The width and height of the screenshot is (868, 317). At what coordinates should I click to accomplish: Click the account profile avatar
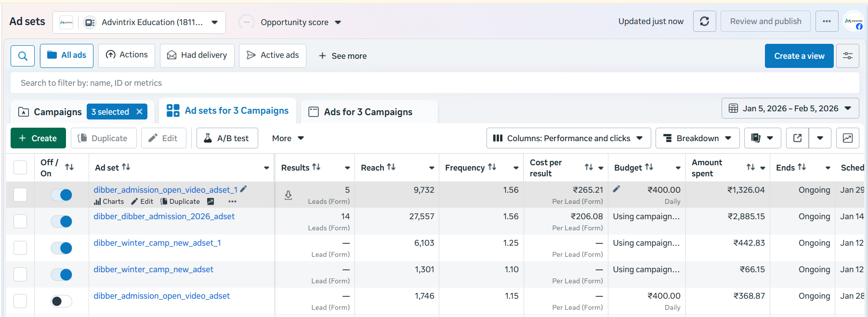(x=854, y=21)
